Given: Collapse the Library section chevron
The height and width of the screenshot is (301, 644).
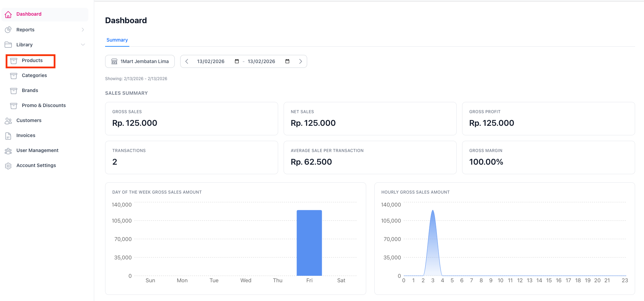Looking at the screenshot, I should [83, 45].
